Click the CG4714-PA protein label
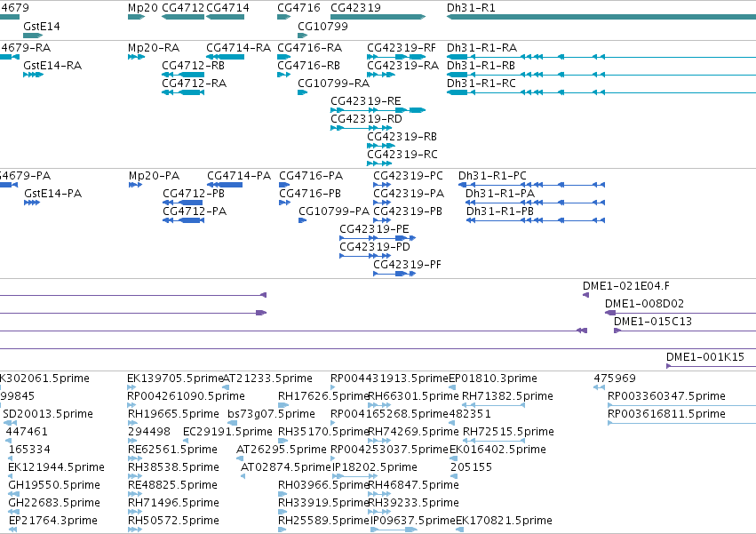756x534 pixels. tap(239, 176)
